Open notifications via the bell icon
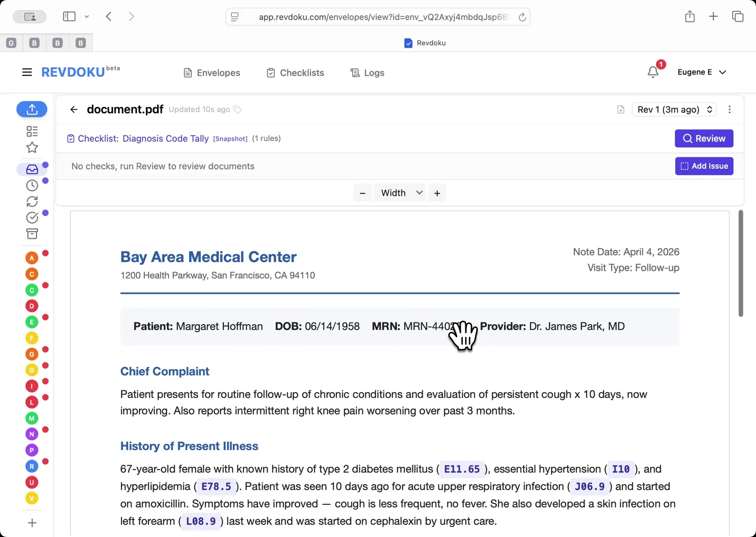Screen dimensions: 756x537 coord(653,72)
